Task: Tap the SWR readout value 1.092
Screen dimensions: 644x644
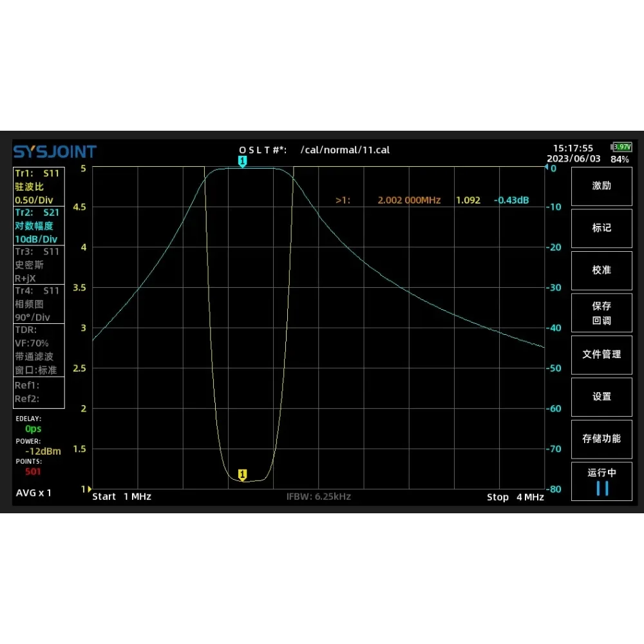Action: tap(468, 200)
